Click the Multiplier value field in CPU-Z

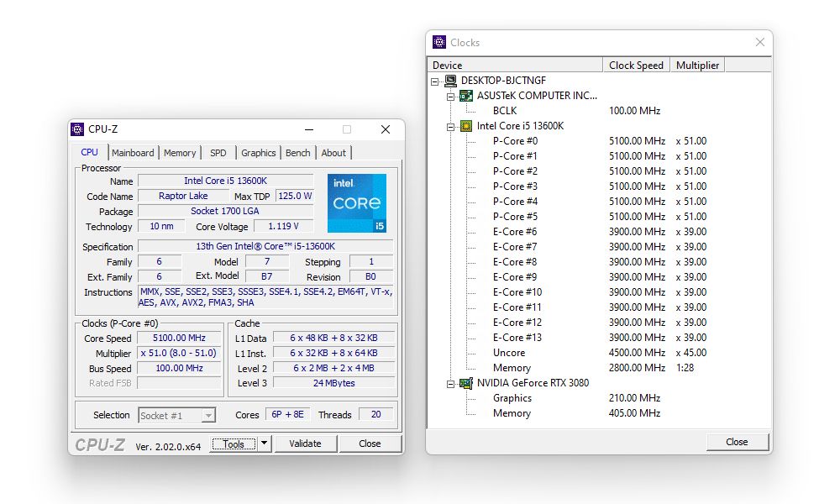(179, 353)
